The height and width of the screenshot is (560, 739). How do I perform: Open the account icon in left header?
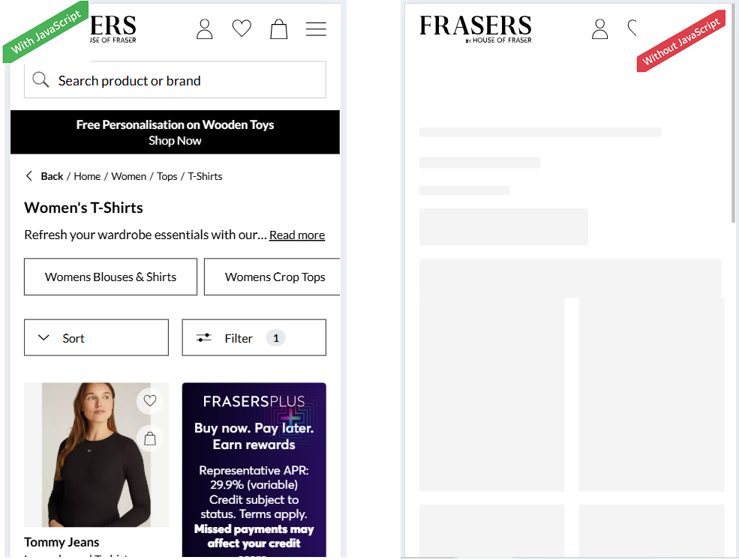click(205, 29)
